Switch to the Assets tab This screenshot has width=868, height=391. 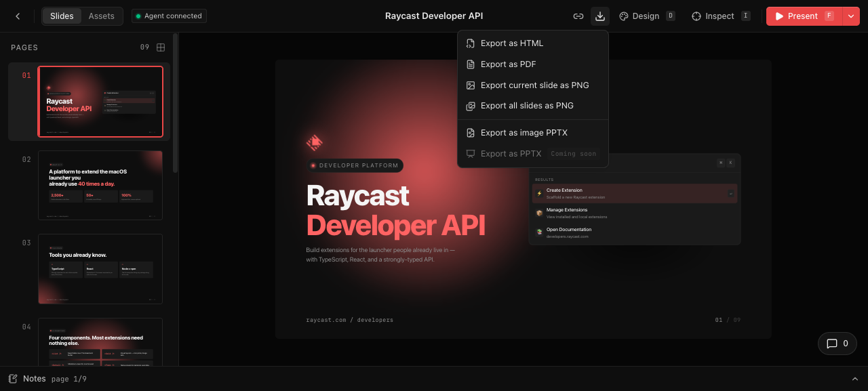102,16
